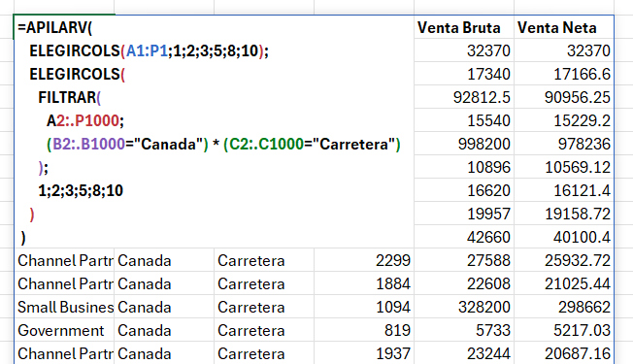Select cell with value 328200
This screenshot has height=364, width=633.
coord(464,307)
